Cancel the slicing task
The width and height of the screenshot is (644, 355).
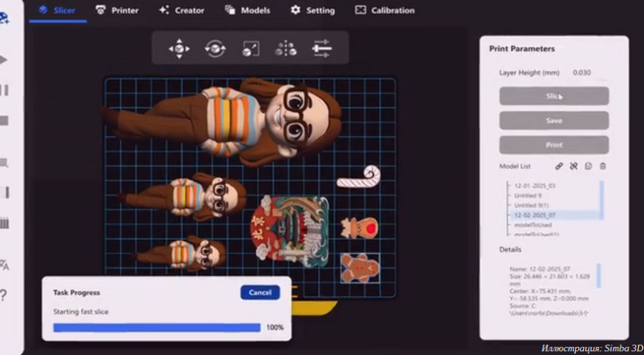260,293
